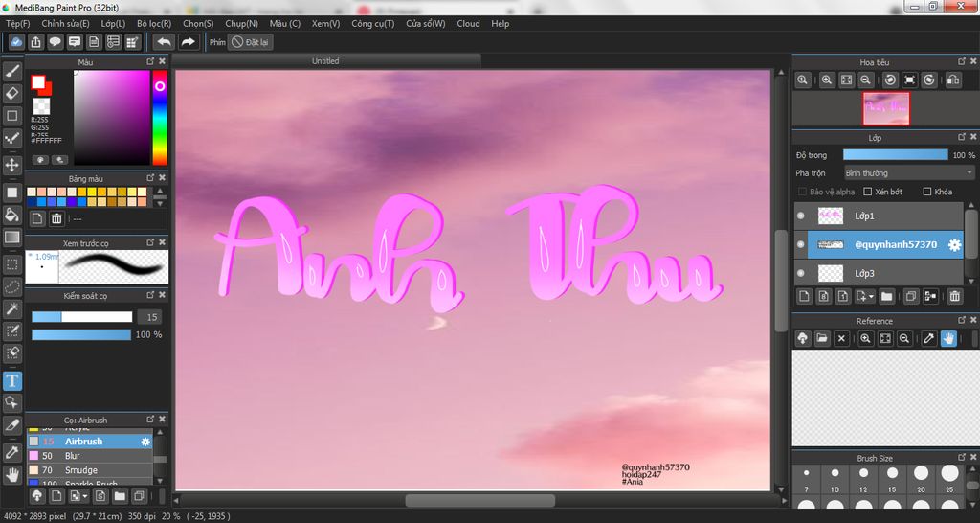
Task: Hide the Lớp1 layer
Action: [801, 216]
